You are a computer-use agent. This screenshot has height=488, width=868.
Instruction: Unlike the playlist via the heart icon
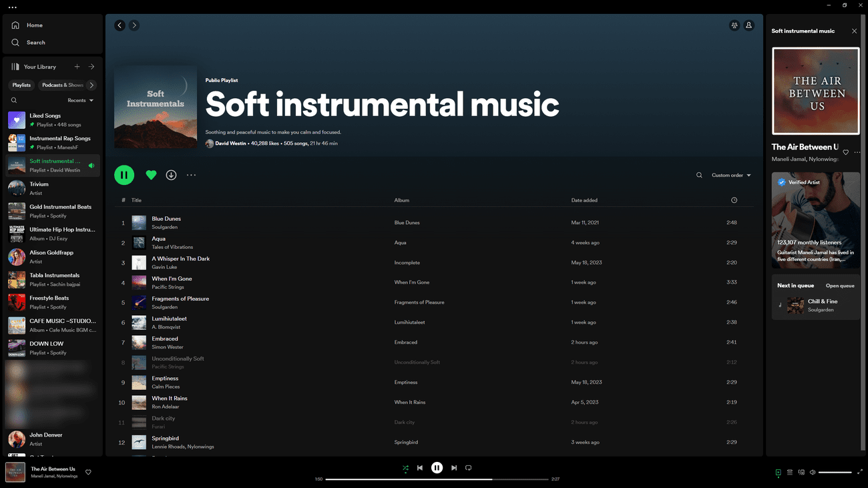click(151, 174)
